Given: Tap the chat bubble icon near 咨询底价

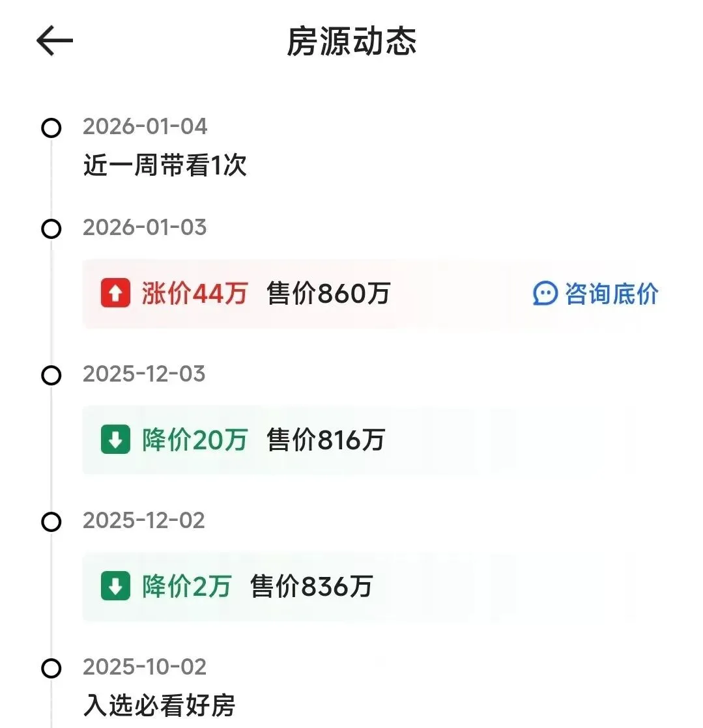Looking at the screenshot, I should point(545,294).
